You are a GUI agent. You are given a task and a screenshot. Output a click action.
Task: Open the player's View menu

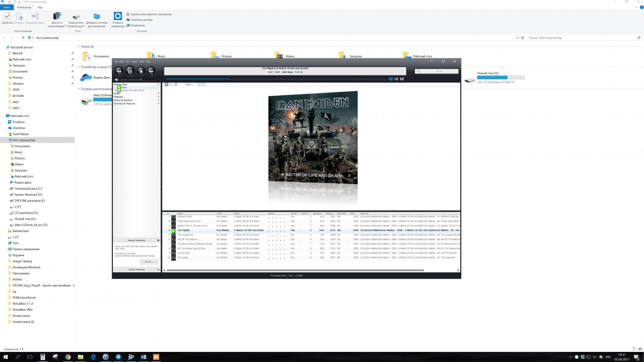tap(127, 62)
